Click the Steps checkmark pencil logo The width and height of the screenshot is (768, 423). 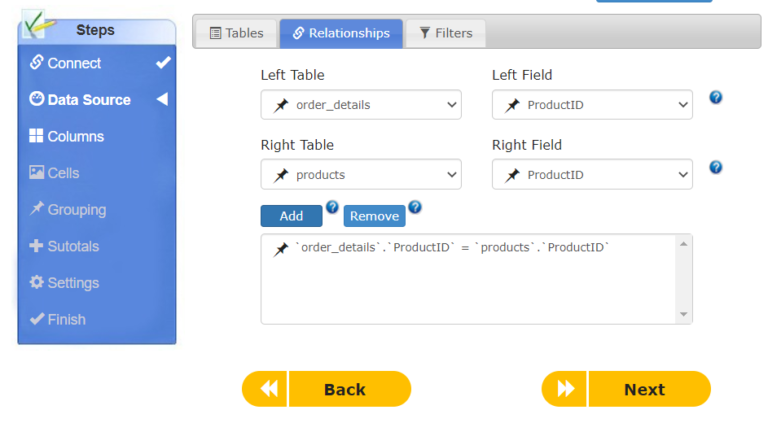(37, 24)
